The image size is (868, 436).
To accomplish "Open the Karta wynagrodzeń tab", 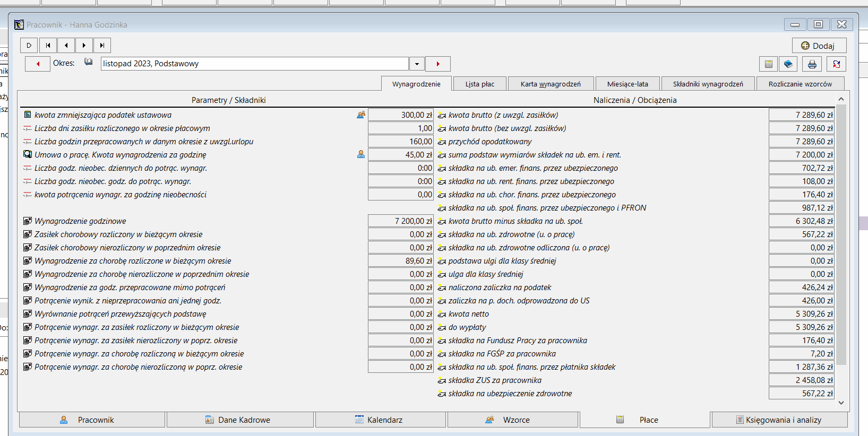I will [x=551, y=84].
